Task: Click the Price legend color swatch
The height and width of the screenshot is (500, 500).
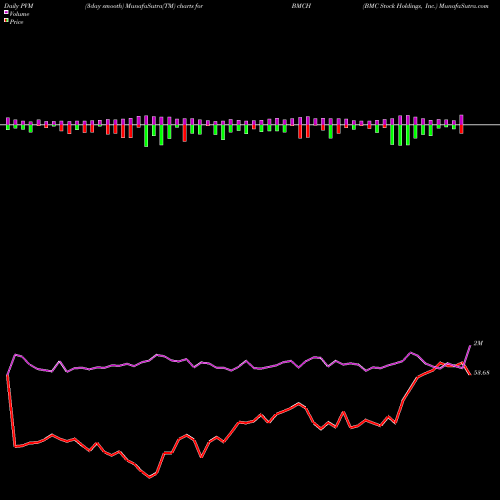Action: tap(6, 21)
